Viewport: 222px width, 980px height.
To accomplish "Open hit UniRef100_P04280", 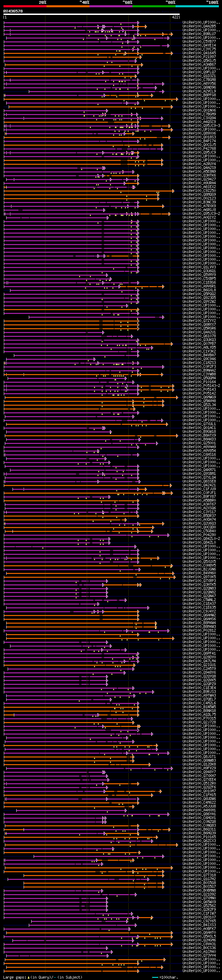I will coord(199,535).
